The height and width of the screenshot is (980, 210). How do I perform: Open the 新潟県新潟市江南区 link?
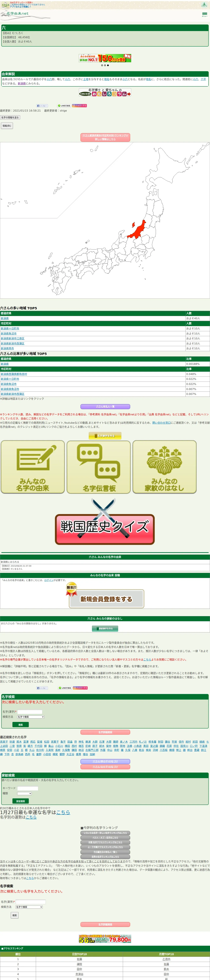13,339
